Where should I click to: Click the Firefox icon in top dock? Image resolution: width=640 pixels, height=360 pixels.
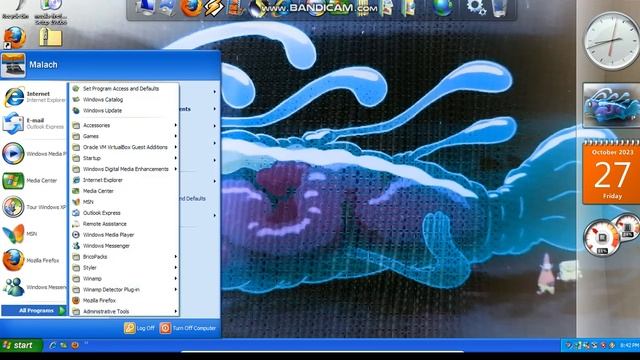[191, 8]
